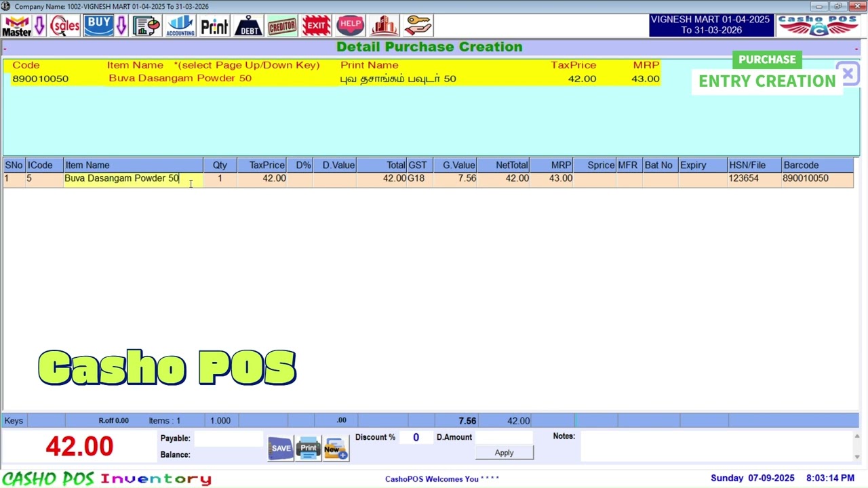The image size is (868, 488).
Task: Click the Apply discount button
Action: coord(504,453)
